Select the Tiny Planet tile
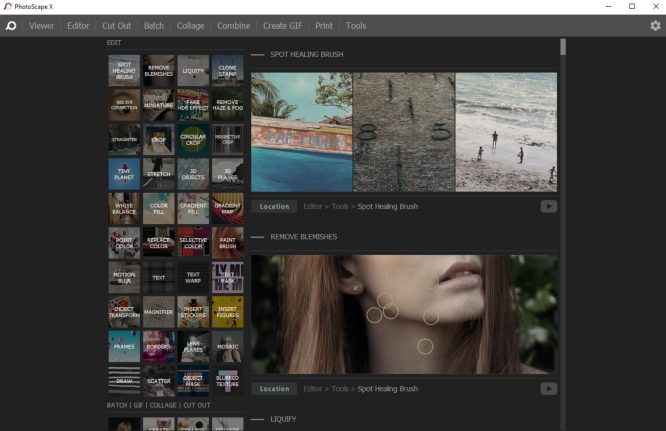This screenshot has width=666, height=431. click(x=124, y=174)
